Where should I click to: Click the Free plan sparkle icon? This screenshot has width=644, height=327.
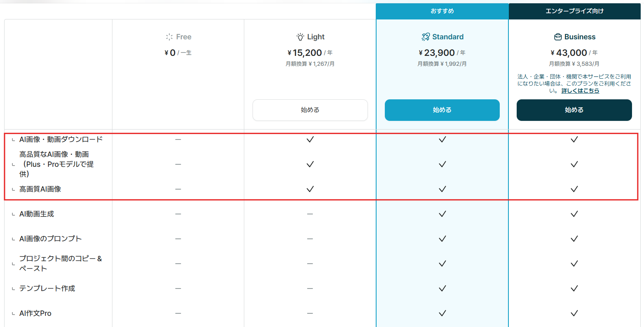click(x=169, y=37)
